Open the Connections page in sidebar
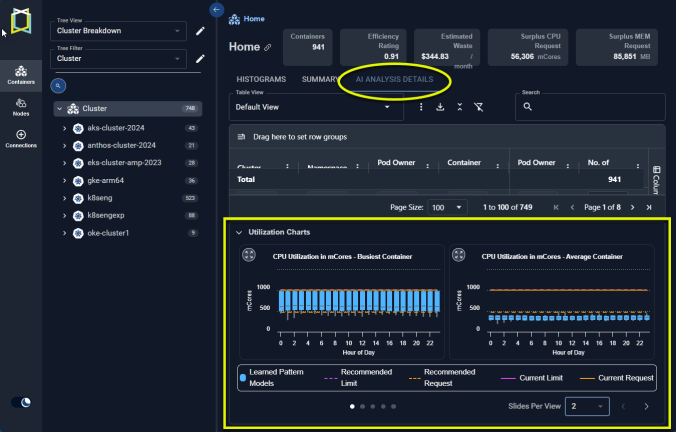676x432 pixels. tap(21, 139)
